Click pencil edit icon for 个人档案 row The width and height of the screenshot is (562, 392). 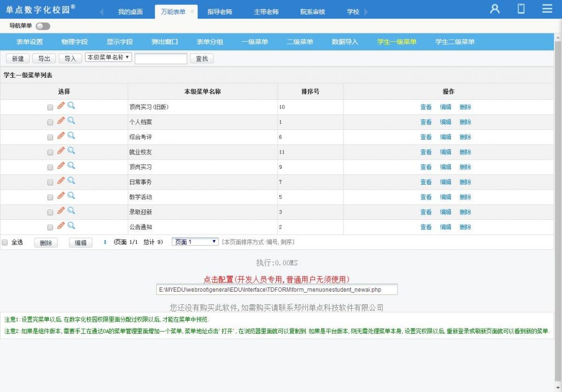[61, 121]
